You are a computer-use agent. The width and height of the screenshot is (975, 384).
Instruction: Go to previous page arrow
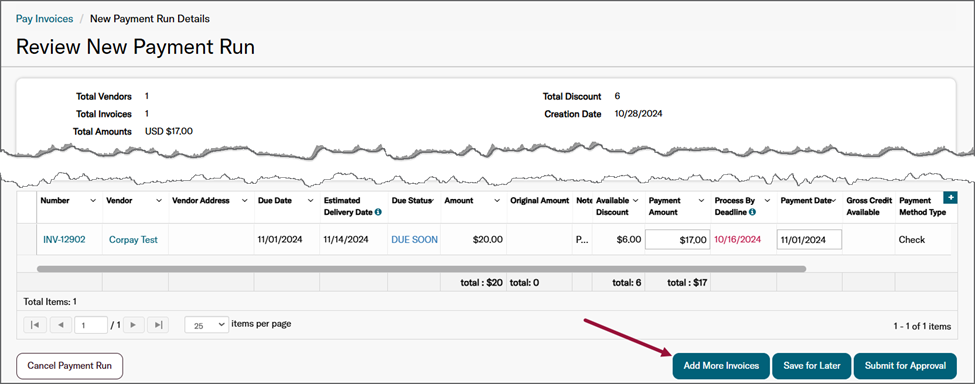(x=60, y=324)
